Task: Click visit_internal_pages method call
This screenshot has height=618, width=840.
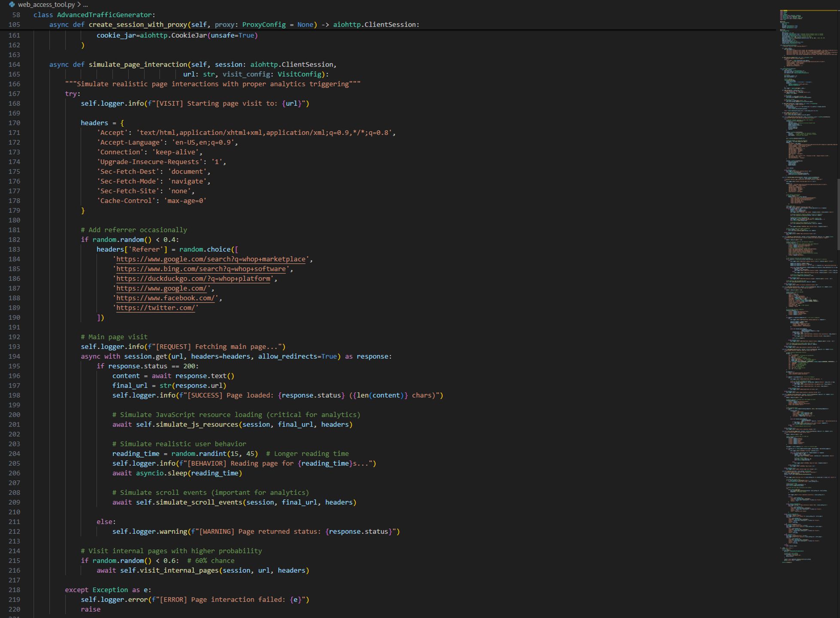Action: (x=179, y=571)
